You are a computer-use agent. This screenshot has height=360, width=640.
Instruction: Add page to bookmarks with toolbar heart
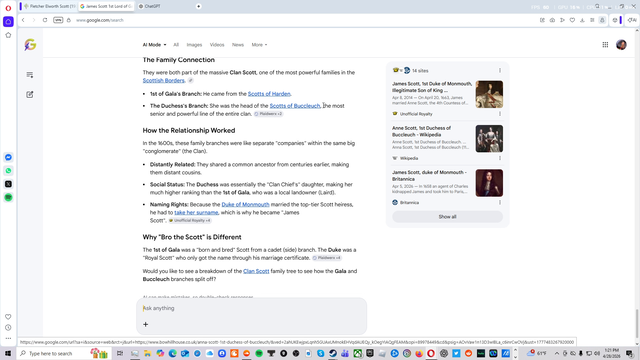click(572, 20)
